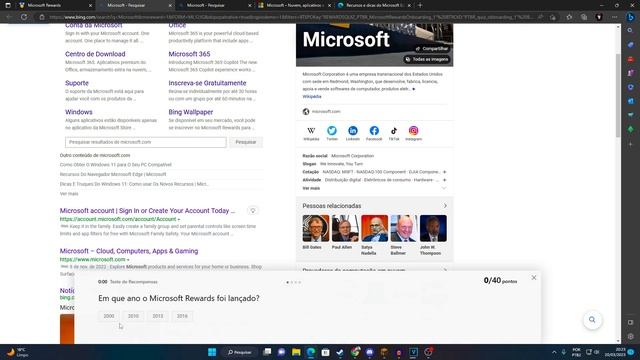The height and width of the screenshot is (360, 640).
Task: Open Google Chrome from taskbar
Action: click(x=355, y=352)
